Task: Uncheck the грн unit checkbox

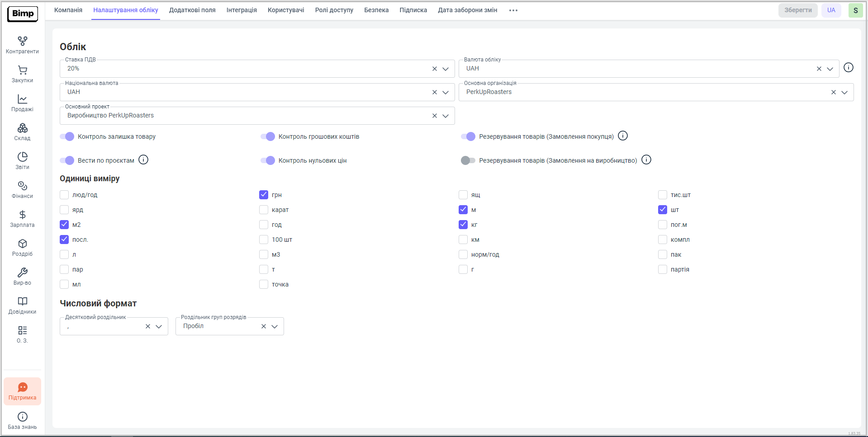Action: pyautogui.click(x=264, y=195)
